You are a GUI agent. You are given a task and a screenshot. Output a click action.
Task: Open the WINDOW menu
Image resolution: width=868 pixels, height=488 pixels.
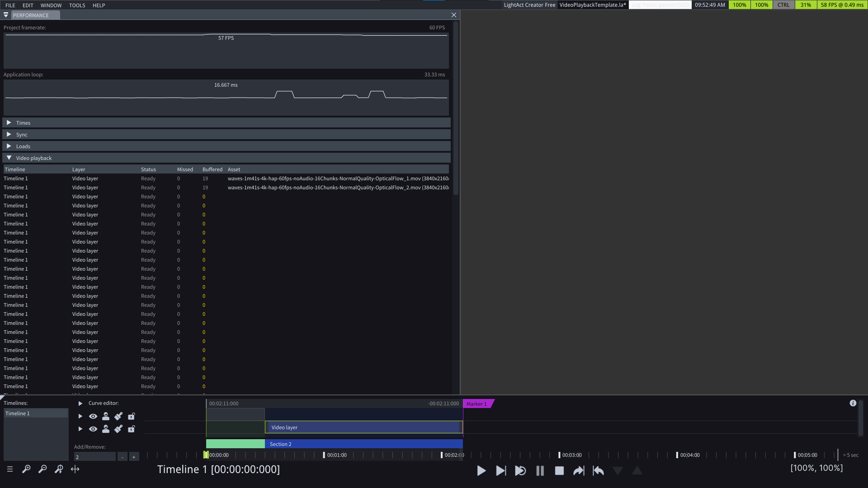point(51,5)
